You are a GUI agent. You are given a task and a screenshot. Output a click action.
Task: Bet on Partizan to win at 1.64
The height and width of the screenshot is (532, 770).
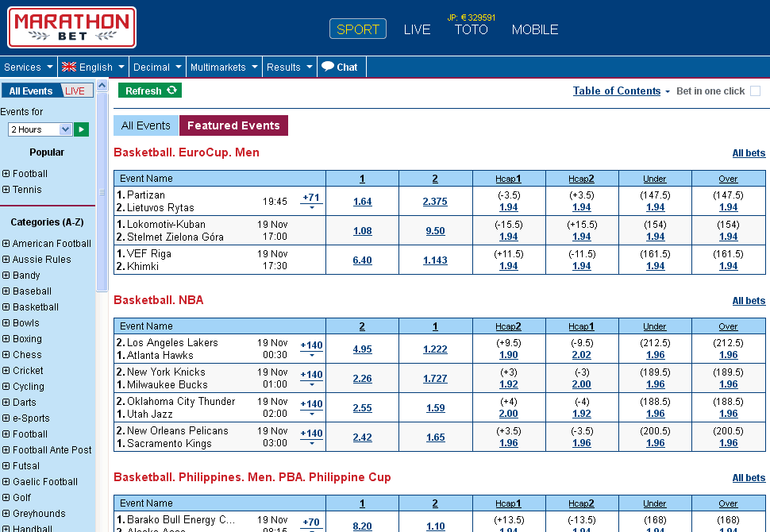click(x=363, y=202)
